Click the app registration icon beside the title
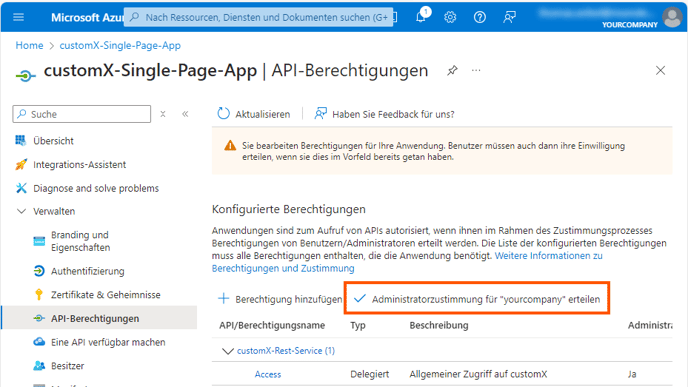This screenshot has height=387, width=688. point(25,76)
